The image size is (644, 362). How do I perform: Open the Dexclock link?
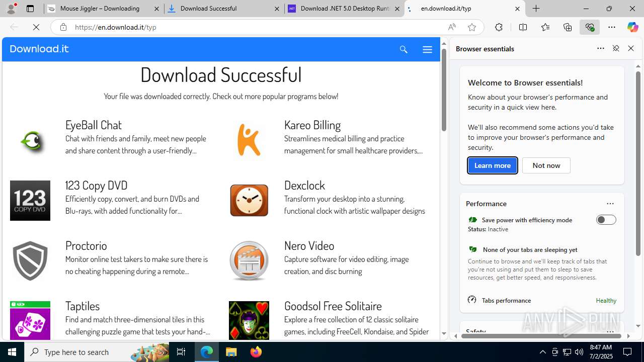click(305, 185)
